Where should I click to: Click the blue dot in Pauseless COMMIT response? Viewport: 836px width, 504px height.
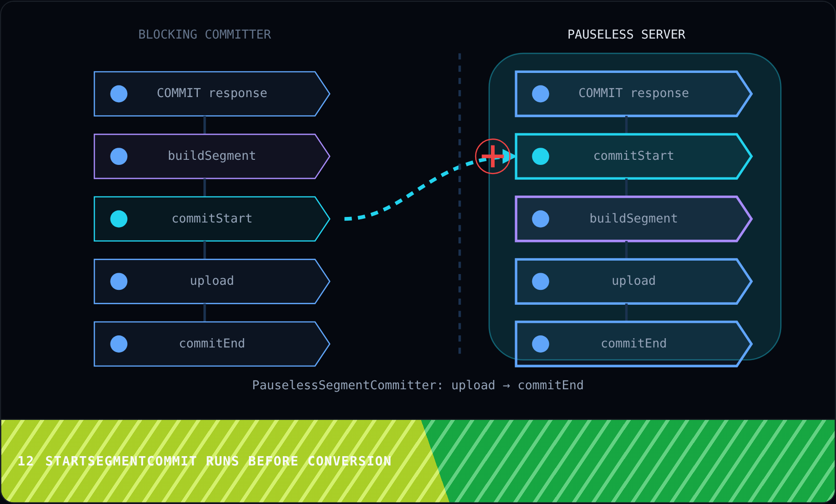(541, 94)
